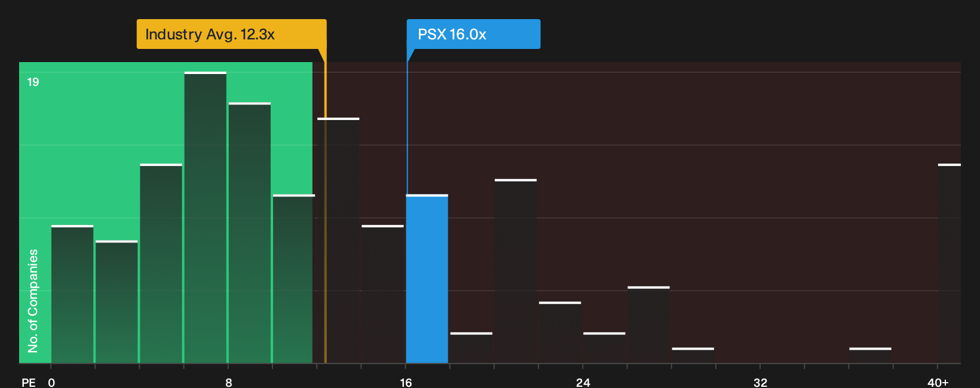The image size is (980, 388).
Task: Click the x-axis label 16
Action: 406,382
